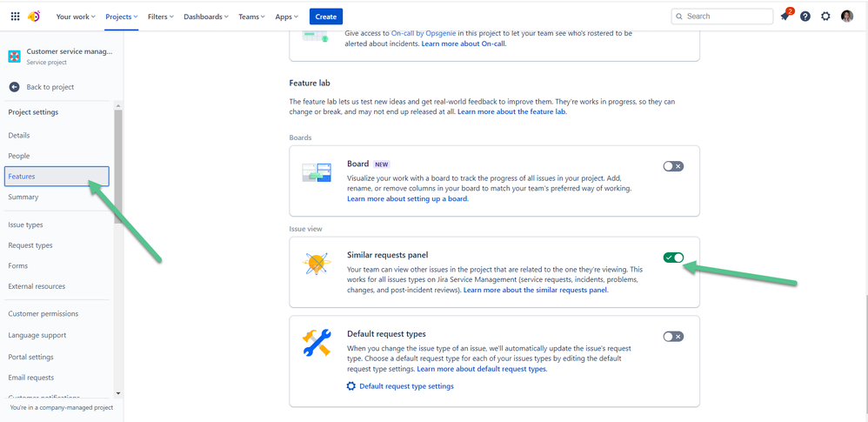Open Default request type settings link
The height and width of the screenshot is (422, 868).
(406, 386)
